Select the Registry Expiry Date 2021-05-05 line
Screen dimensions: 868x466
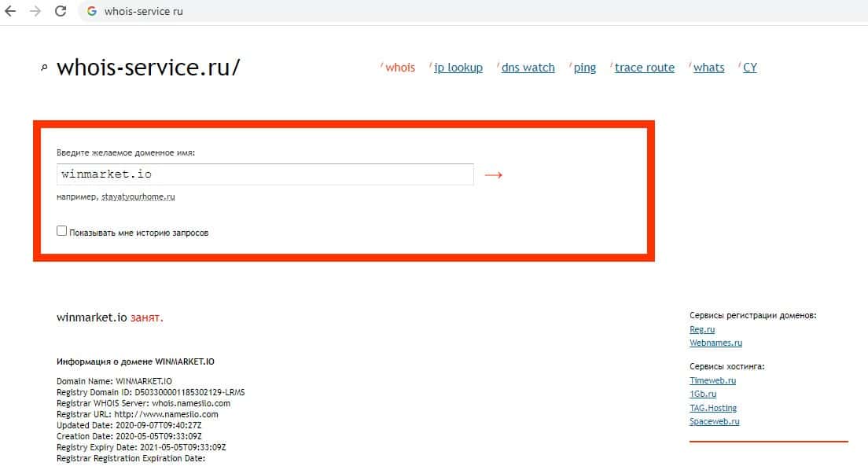pyautogui.click(x=142, y=447)
